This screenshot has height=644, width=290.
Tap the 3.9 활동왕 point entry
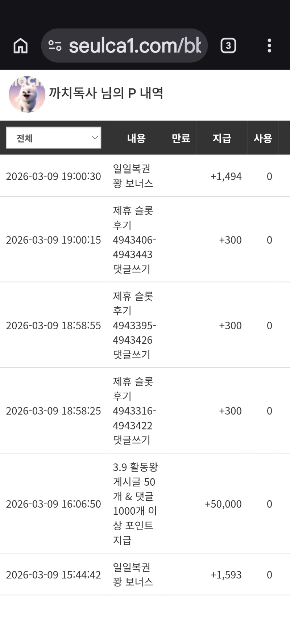[x=135, y=503]
